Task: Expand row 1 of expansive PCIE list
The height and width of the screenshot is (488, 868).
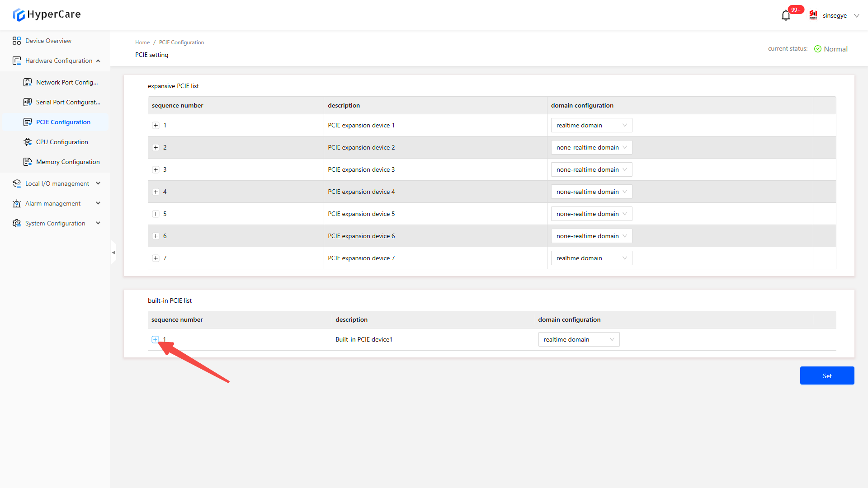Action: tap(156, 125)
